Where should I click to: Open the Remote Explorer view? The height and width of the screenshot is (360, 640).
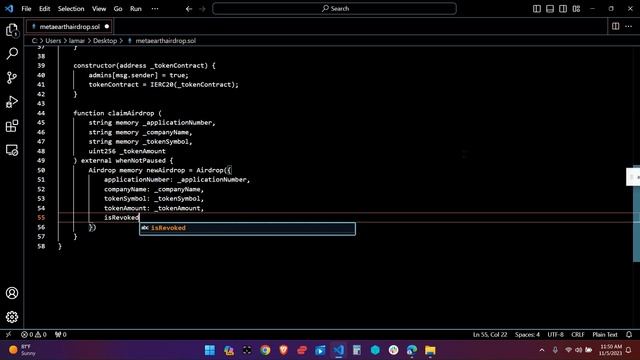click(x=12, y=150)
